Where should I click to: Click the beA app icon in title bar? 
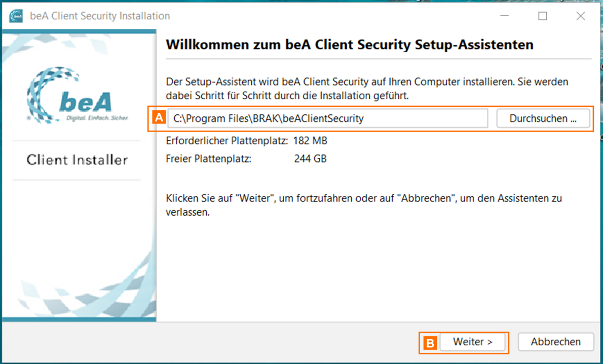(16, 16)
